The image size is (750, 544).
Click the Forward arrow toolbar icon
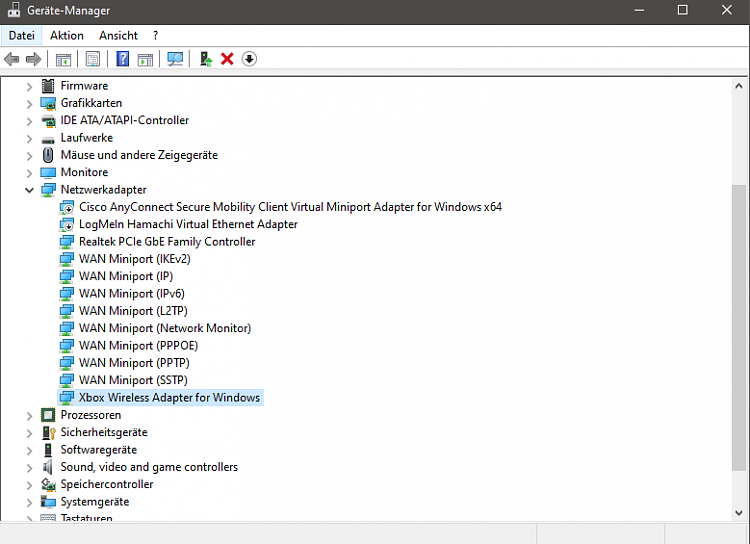pos(33,59)
